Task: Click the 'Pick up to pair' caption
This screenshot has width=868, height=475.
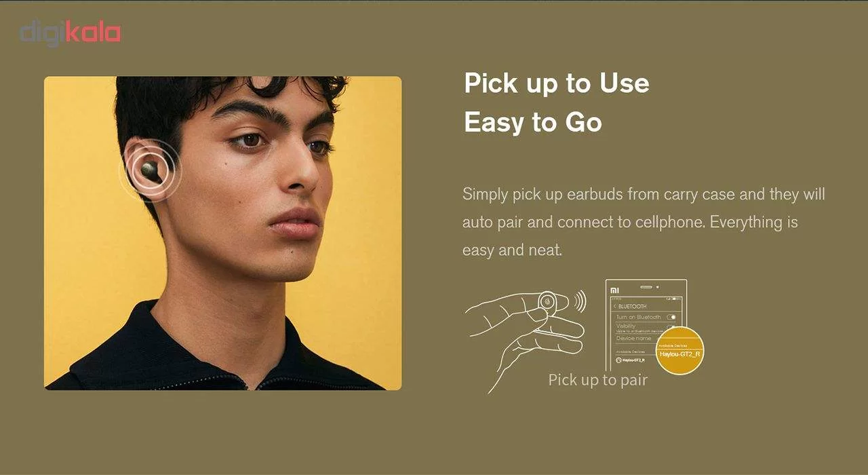Action: [598, 380]
